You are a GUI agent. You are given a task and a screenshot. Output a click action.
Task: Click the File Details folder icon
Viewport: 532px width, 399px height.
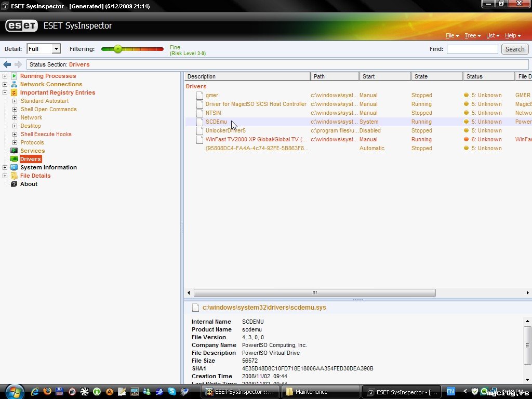coord(14,176)
